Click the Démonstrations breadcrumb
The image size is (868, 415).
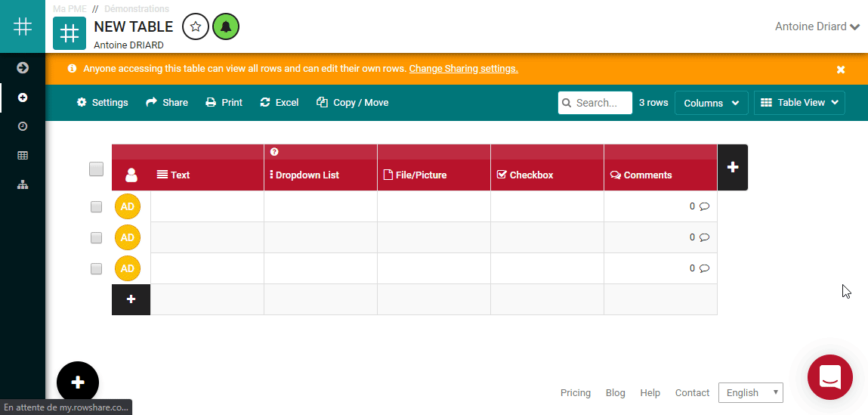(x=137, y=9)
